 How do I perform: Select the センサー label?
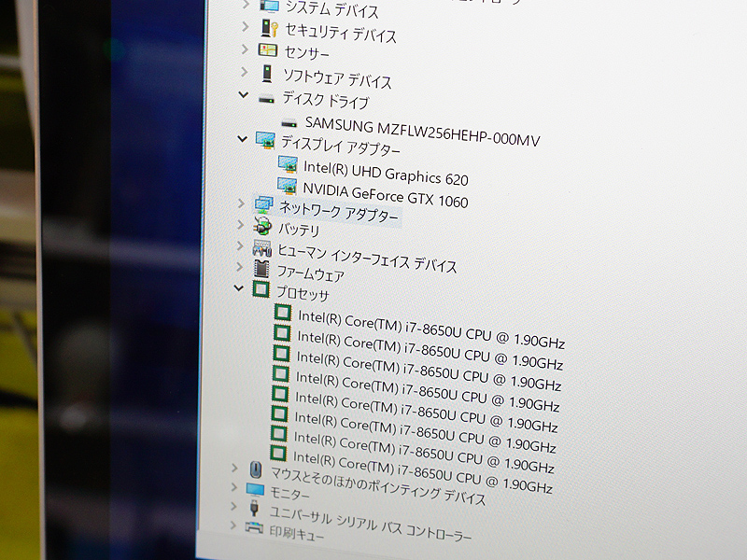click(306, 52)
